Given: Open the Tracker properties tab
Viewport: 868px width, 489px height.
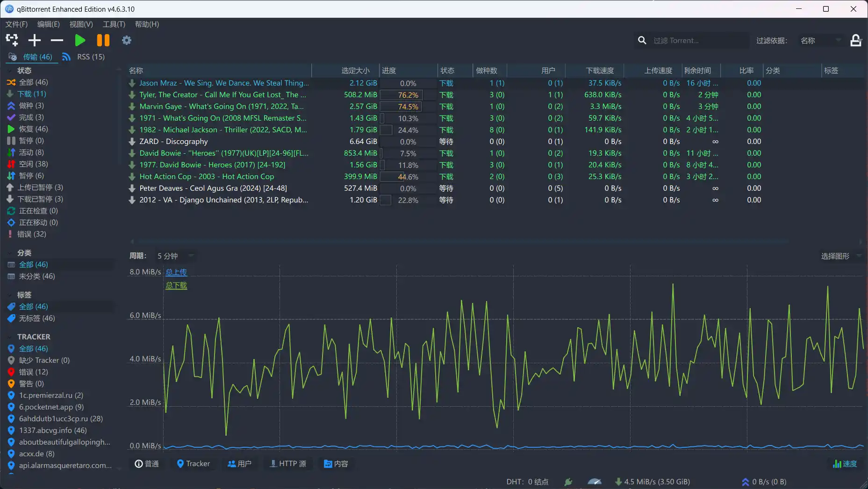Looking at the screenshot, I should tap(193, 464).
